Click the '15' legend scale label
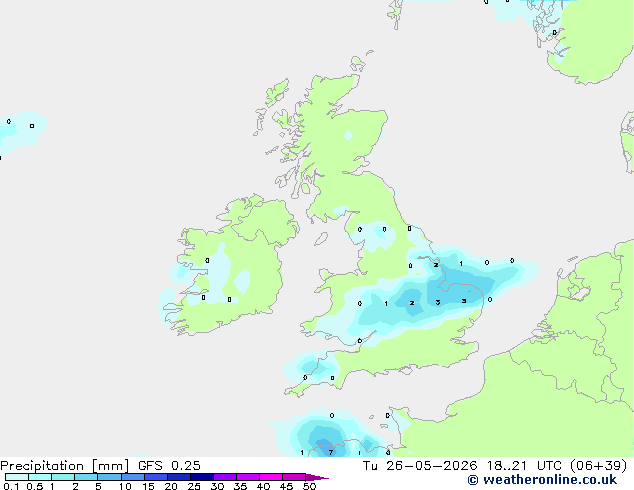 (x=148, y=486)
